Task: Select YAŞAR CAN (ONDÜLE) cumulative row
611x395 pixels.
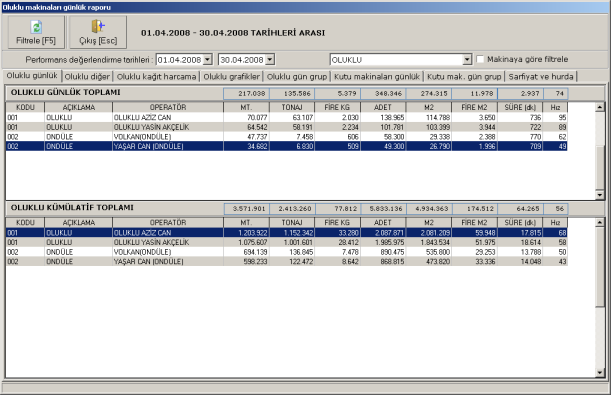Action: (x=286, y=261)
